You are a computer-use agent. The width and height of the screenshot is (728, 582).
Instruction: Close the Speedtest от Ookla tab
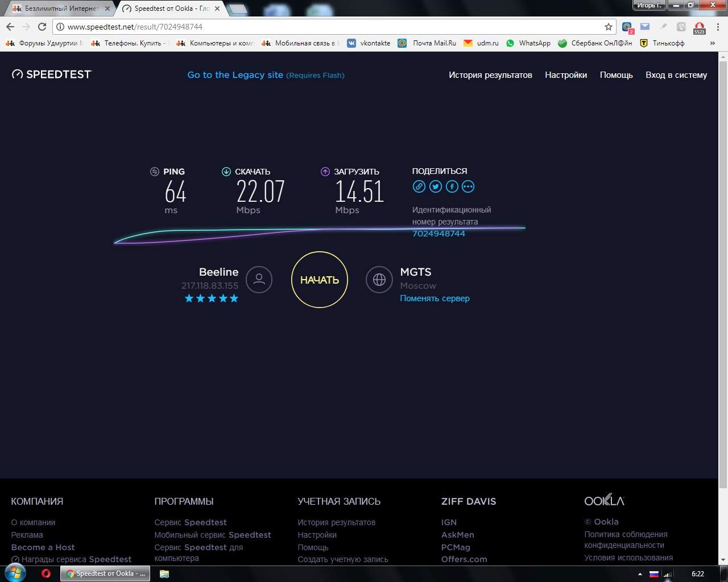217,9
